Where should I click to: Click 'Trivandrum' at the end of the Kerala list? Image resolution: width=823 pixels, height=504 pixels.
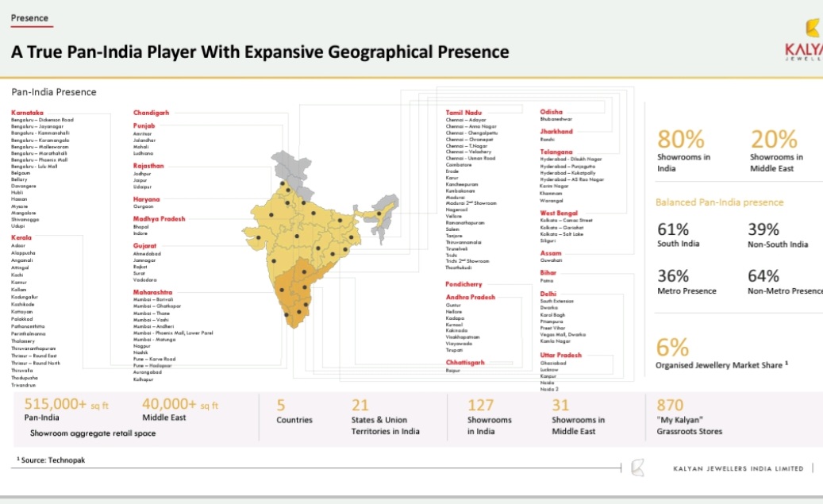click(24, 386)
